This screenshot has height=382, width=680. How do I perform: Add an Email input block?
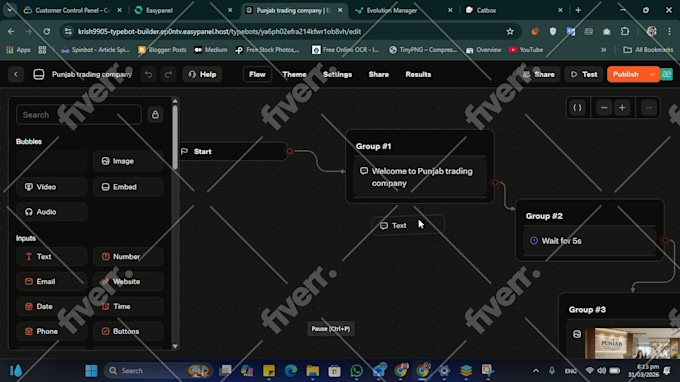tap(52, 281)
